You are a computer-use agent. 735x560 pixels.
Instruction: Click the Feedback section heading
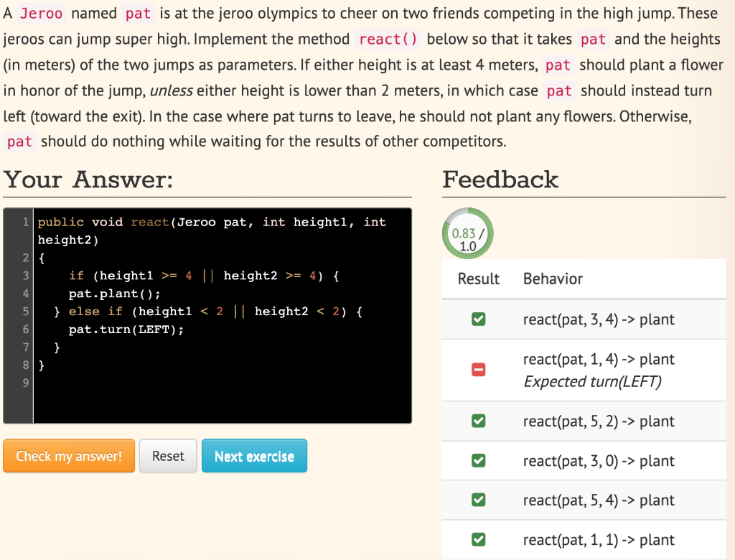coord(500,179)
